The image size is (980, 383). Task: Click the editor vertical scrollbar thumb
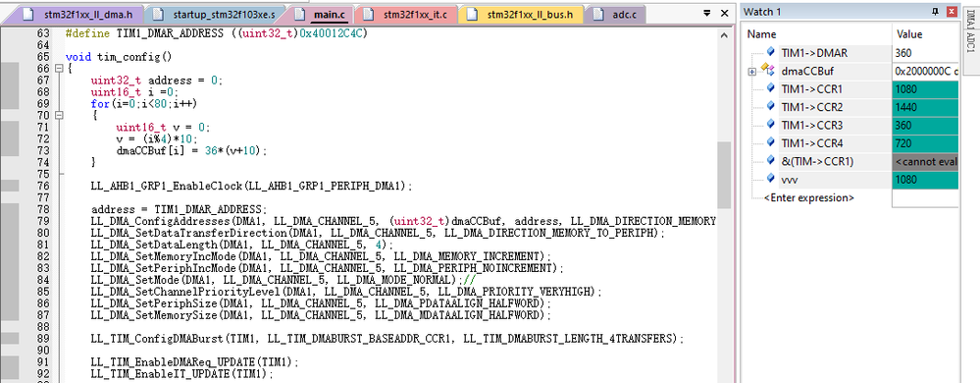pos(724,175)
